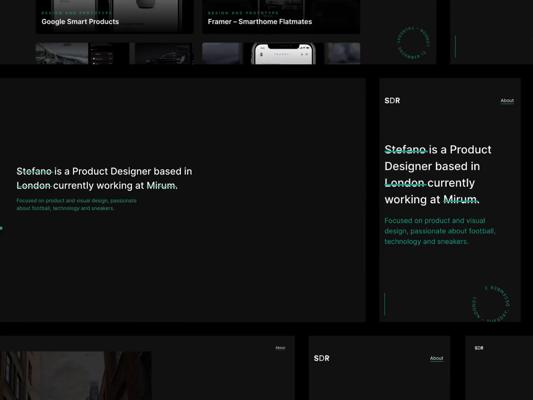The image size is (533, 400).
Task: Select the dark street photo thumbnail
Action: pyautogui.click(x=76, y=376)
